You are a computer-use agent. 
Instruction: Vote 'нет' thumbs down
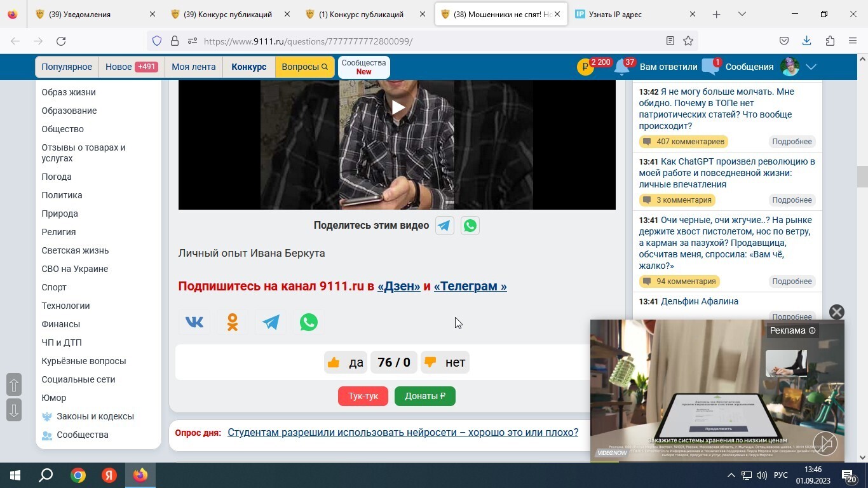click(445, 362)
